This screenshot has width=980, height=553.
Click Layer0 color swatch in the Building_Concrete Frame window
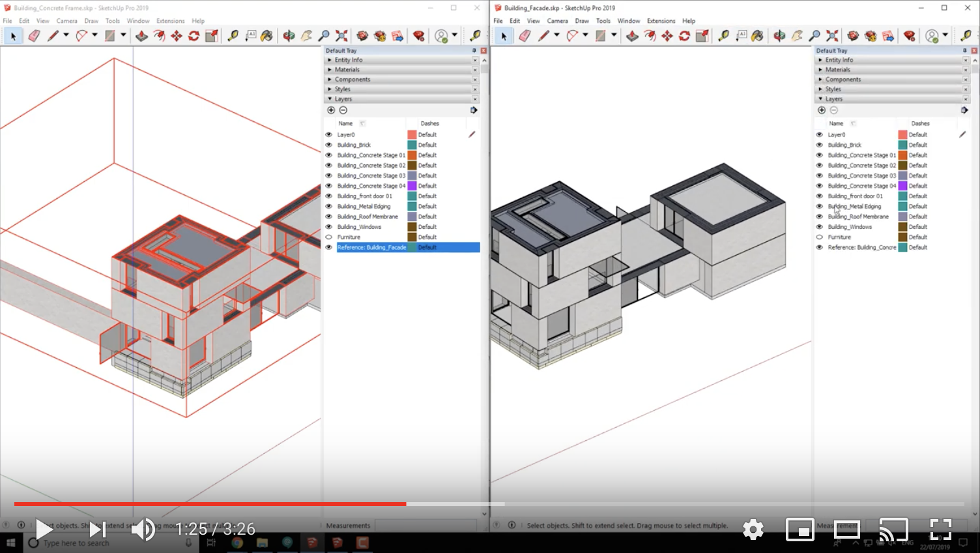click(412, 134)
